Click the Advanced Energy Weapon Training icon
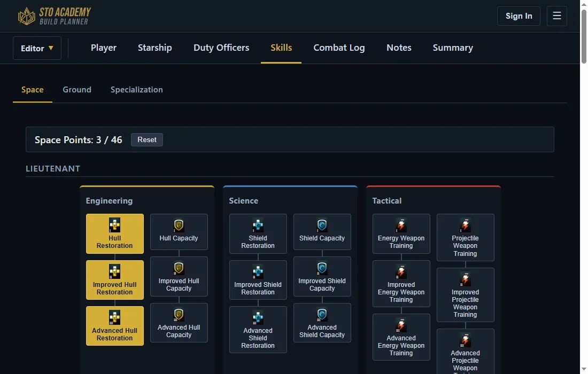 pyautogui.click(x=401, y=325)
